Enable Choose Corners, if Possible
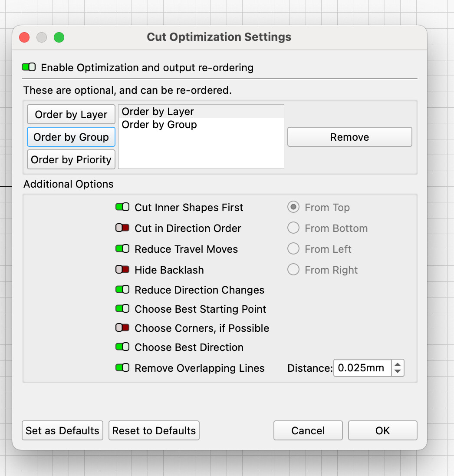Viewport: 454px width, 476px height. tap(122, 328)
